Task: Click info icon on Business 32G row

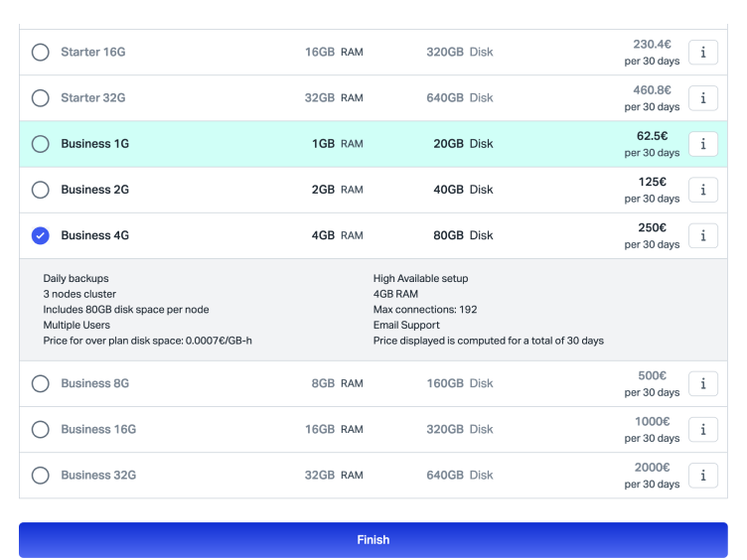Action: click(703, 475)
